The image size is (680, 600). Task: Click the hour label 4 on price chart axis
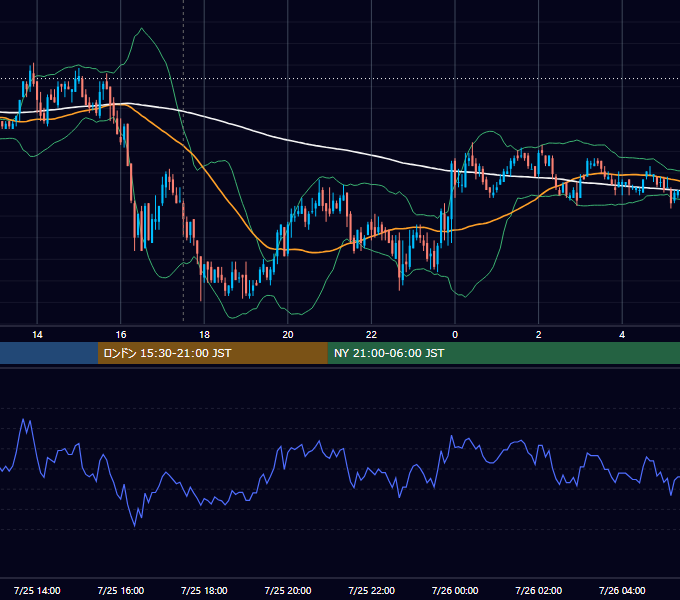click(x=622, y=335)
